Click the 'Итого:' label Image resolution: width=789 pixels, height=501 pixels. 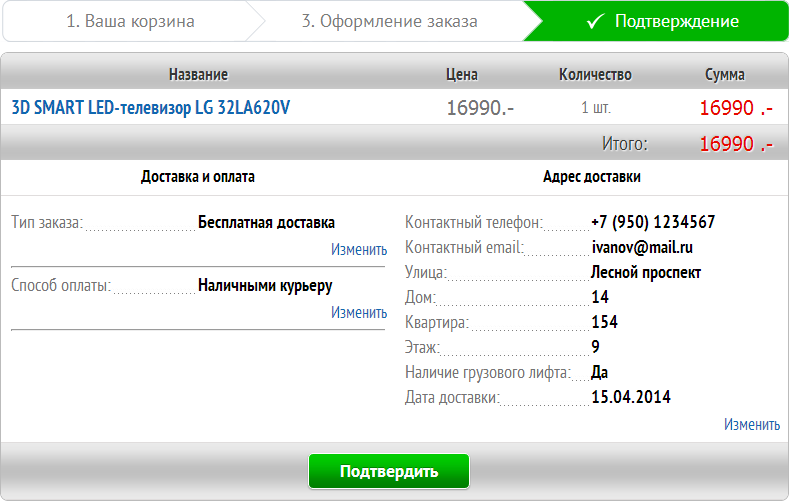point(625,144)
